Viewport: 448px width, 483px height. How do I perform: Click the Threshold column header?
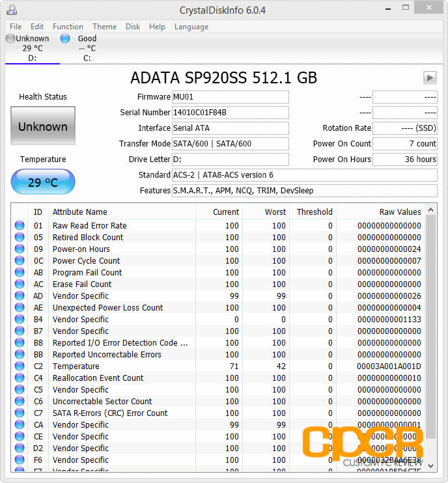coord(313,212)
